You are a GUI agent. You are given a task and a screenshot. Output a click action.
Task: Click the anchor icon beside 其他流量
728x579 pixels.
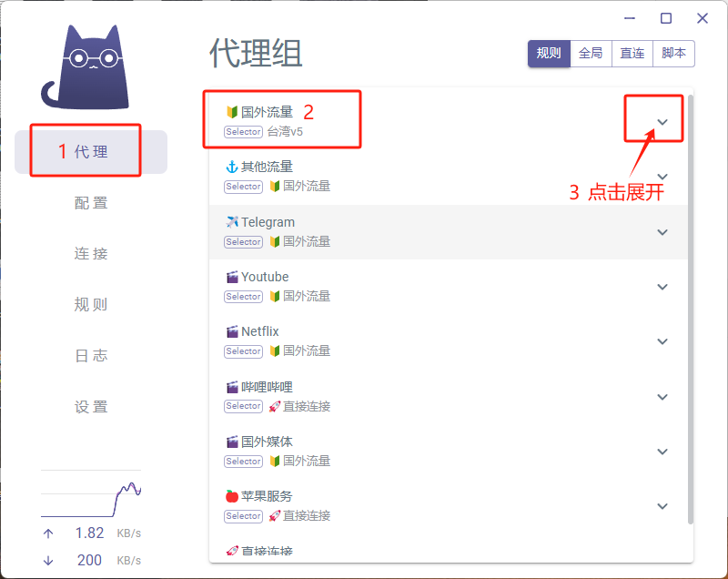point(231,167)
